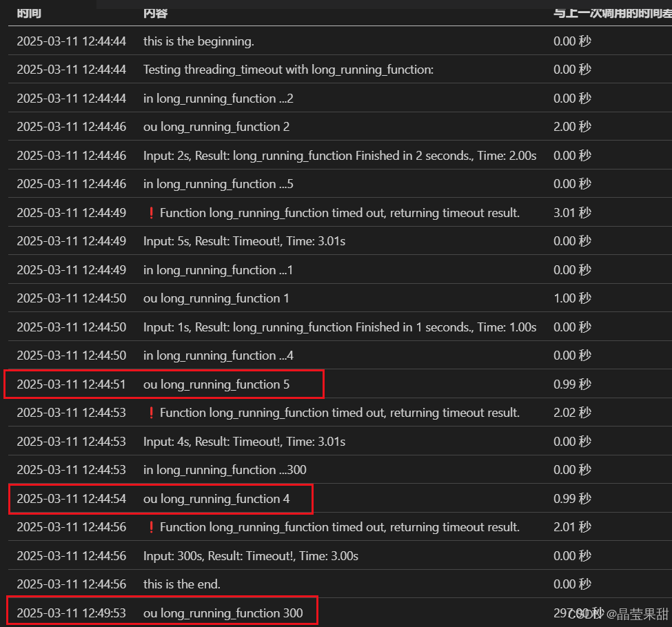Select the timestamp of 'this is the beginning.' row
The width and height of the screenshot is (672, 627).
(x=71, y=41)
